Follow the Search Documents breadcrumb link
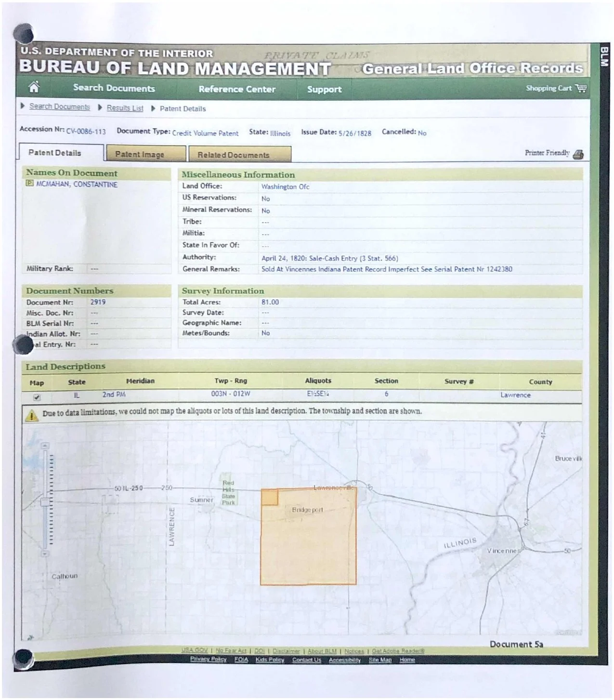 coord(60,106)
